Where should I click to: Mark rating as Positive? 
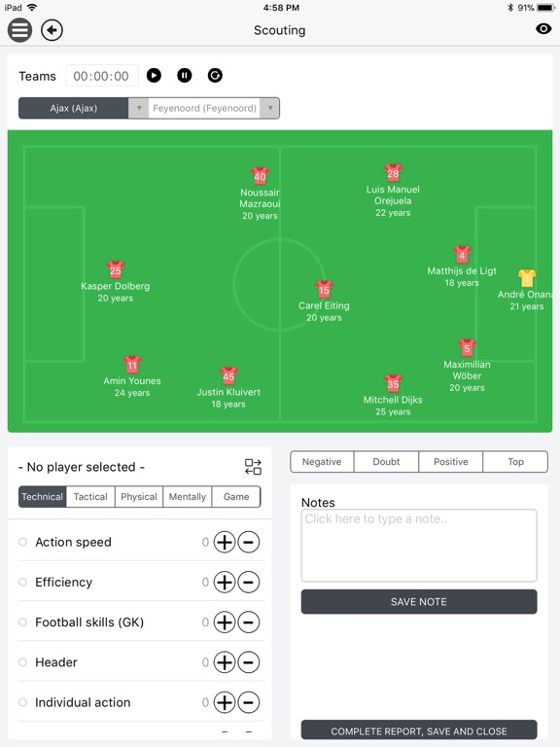tap(450, 462)
